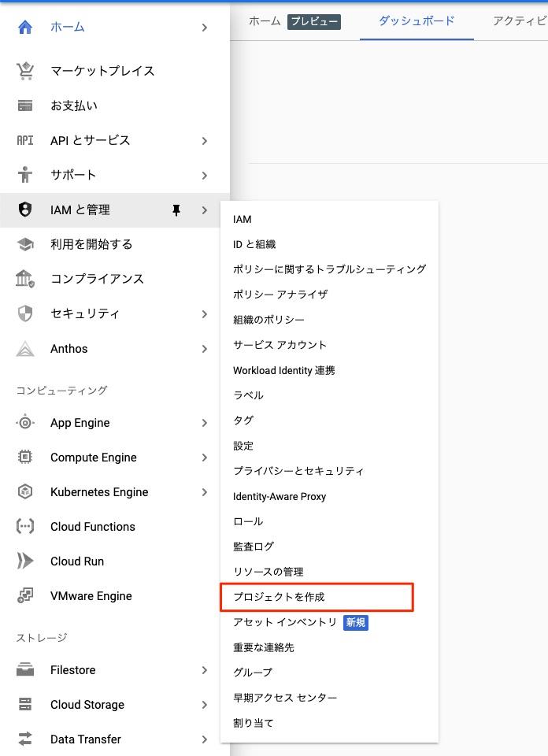Open サービス アカウント page

tap(280, 345)
